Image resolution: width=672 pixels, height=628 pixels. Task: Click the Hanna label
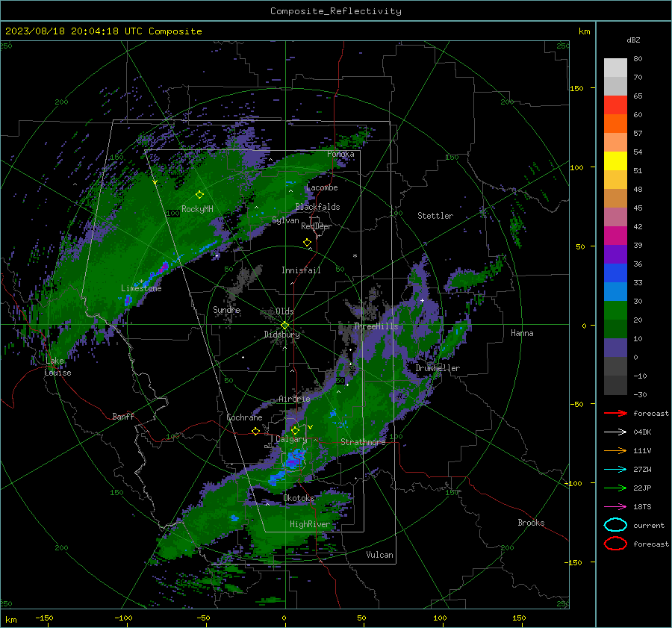tap(522, 333)
